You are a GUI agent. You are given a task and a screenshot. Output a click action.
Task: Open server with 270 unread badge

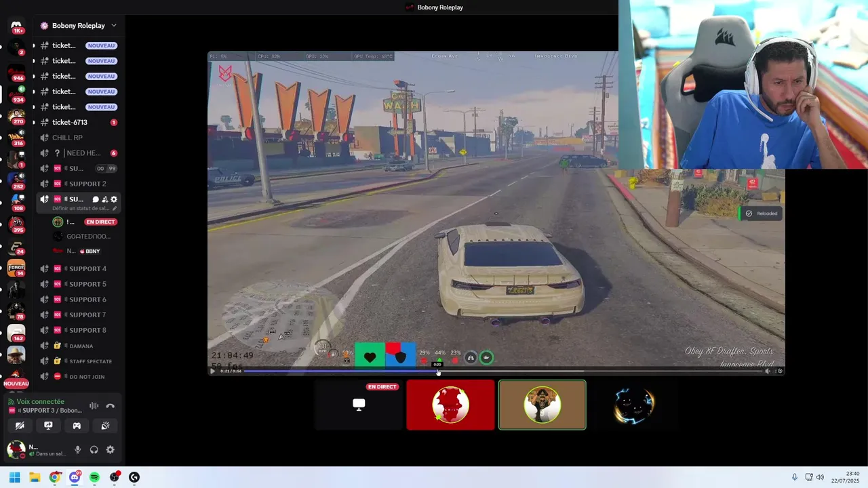click(x=16, y=115)
